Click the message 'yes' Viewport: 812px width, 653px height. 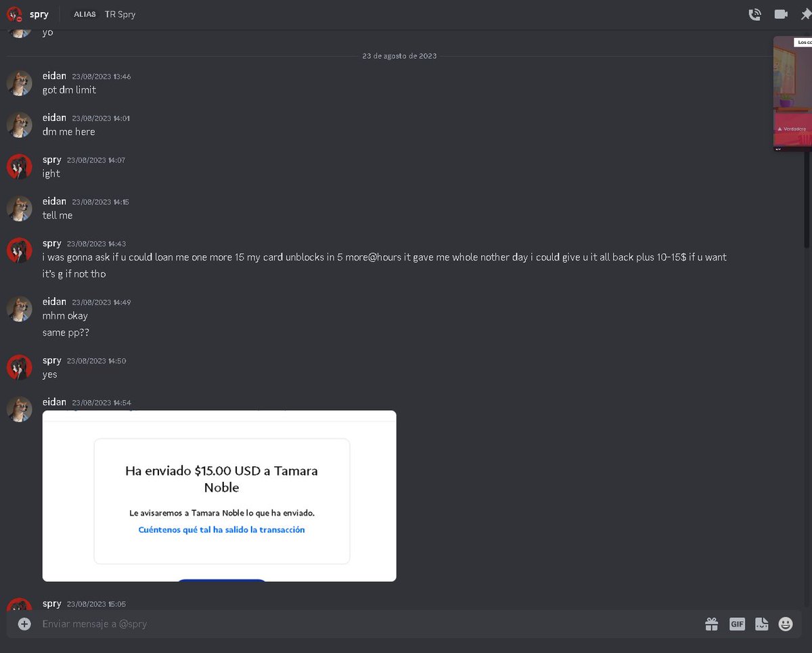click(49, 375)
